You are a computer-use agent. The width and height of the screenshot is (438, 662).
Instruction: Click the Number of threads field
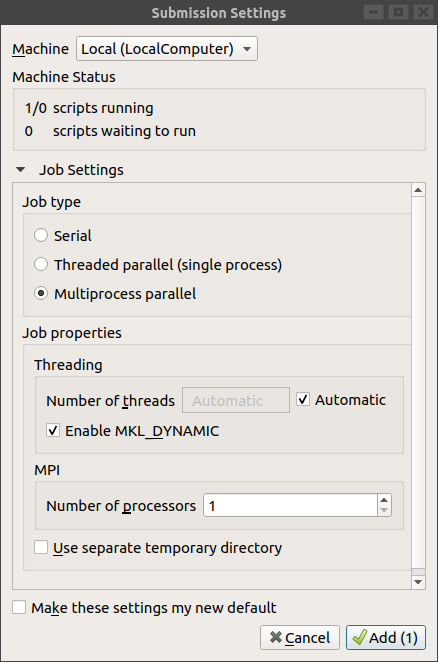[x=236, y=400]
